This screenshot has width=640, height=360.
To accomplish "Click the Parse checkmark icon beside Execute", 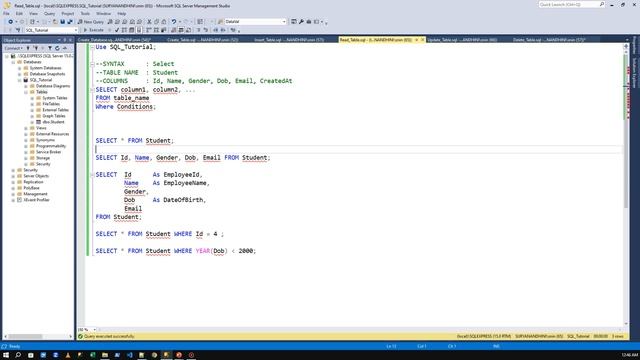I will click(117, 30).
